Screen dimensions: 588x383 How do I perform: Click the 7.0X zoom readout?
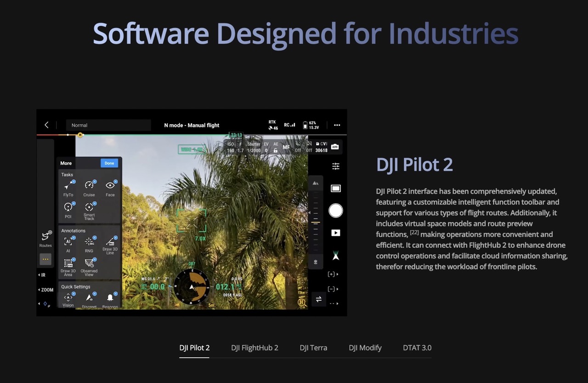point(200,239)
